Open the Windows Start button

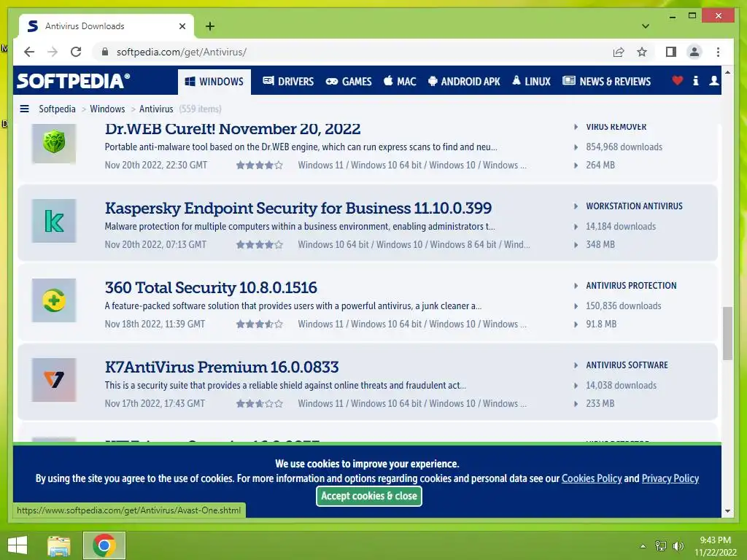click(x=18, y=545)
